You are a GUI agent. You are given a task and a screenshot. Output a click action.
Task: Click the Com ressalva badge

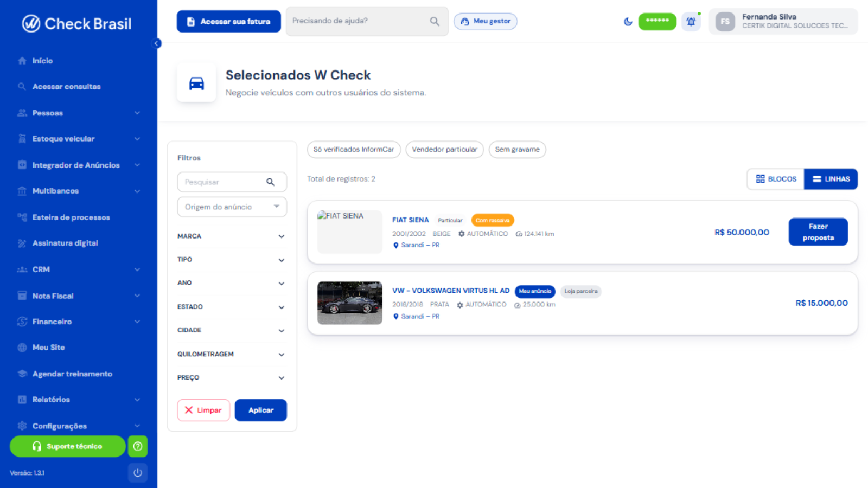493,220
